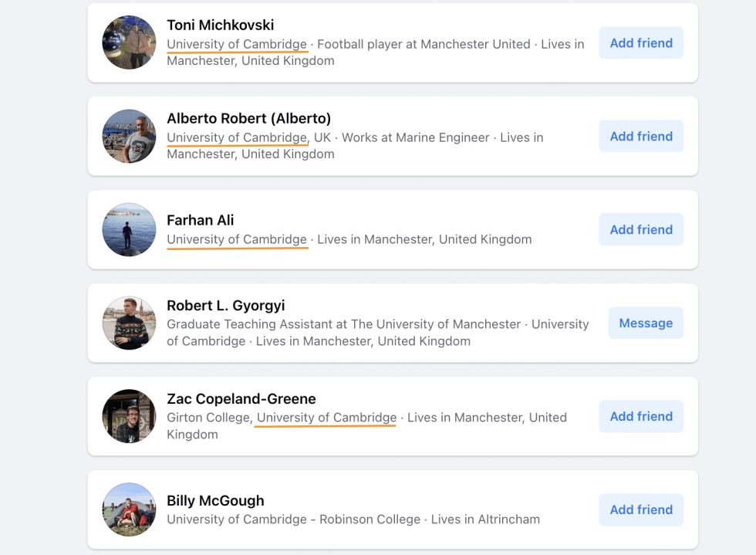Open Toni Michkovski's profile picture

[129, 42]
